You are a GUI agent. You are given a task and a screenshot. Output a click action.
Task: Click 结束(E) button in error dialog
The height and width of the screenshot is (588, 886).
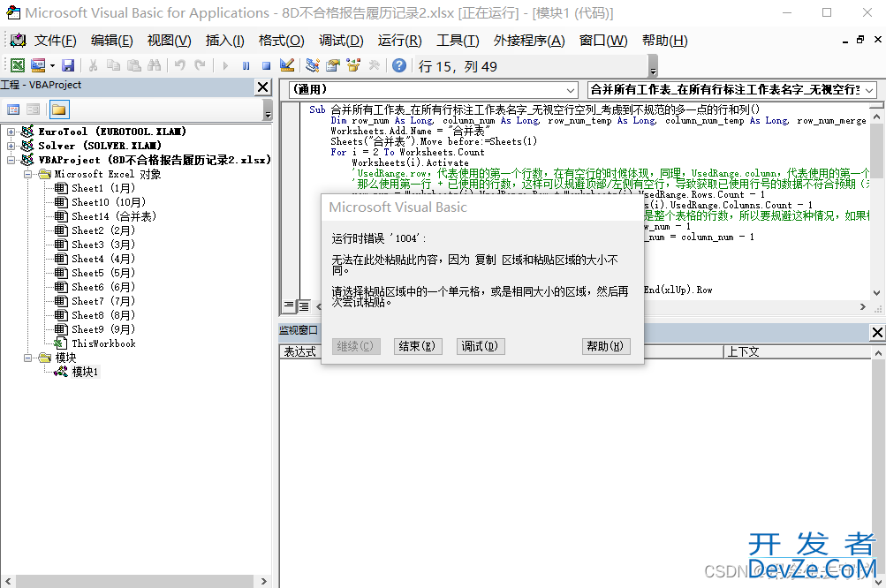pyautogui.click(x=418, y=346)
